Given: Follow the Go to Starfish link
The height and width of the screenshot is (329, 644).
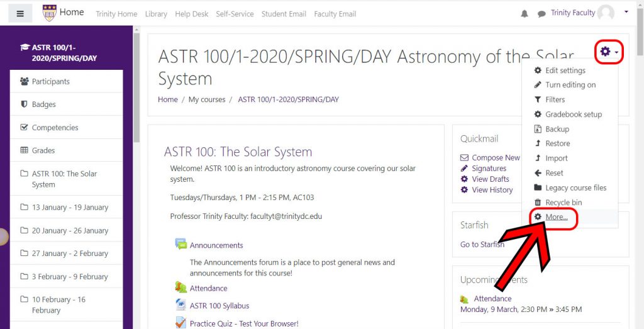Looking at the screenshot, I should [482, 245].
